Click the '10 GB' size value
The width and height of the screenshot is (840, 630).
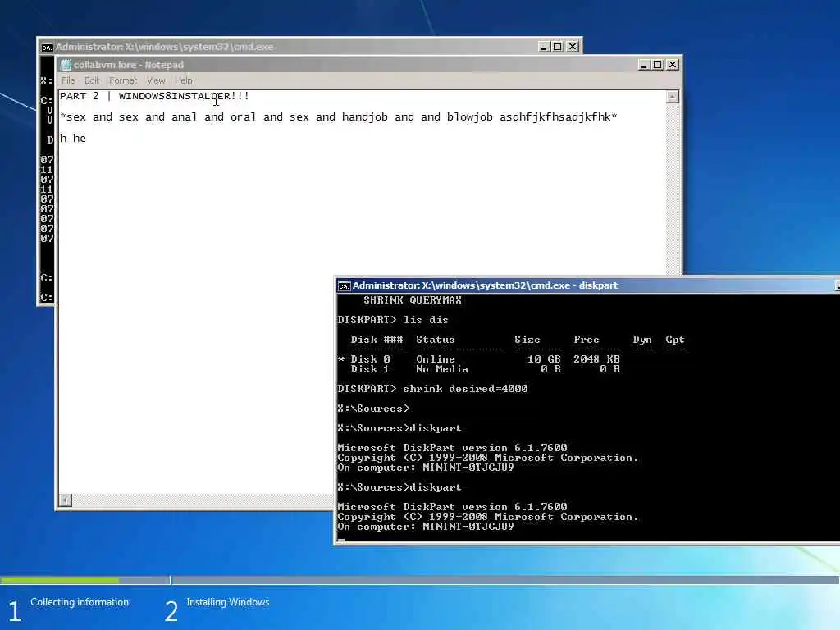(x=544, y=359)
